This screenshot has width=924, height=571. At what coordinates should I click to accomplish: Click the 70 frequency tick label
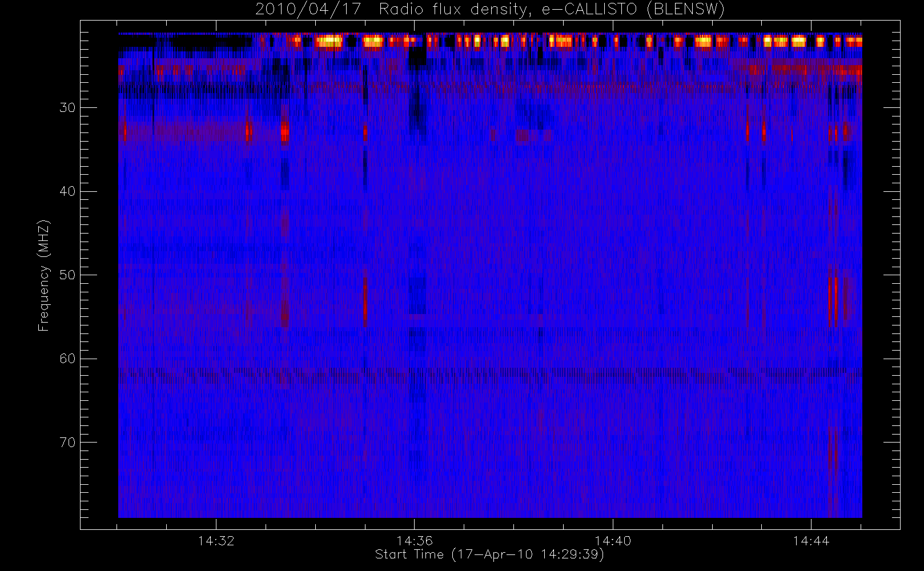coord(67,442)
